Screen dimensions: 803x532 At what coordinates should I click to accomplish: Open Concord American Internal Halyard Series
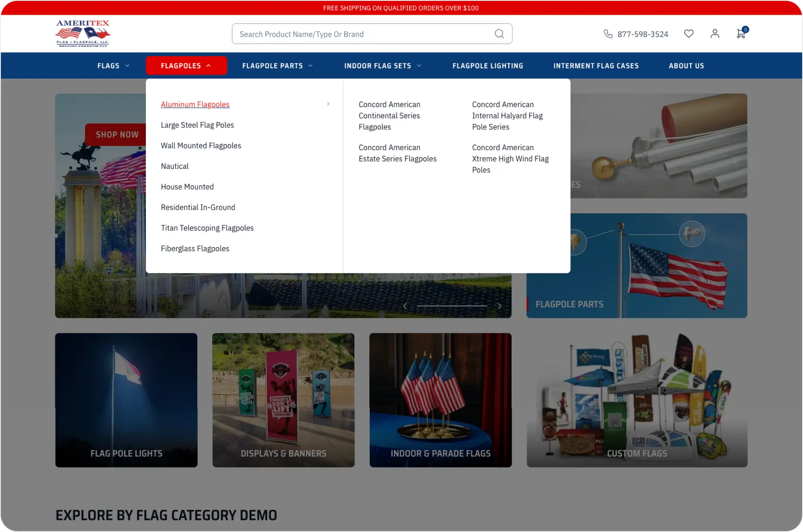[x=507, y=116]
